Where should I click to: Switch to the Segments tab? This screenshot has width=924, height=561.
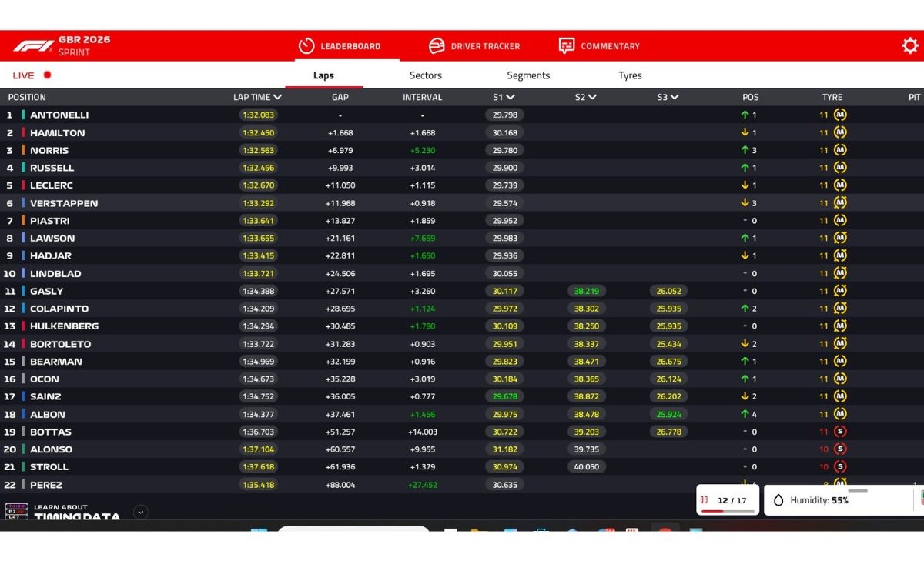coord(528,75)
